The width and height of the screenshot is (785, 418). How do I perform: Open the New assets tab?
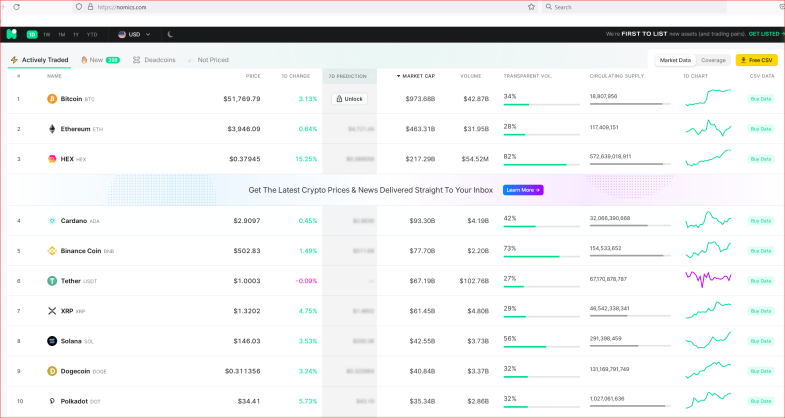pos(100,60)
